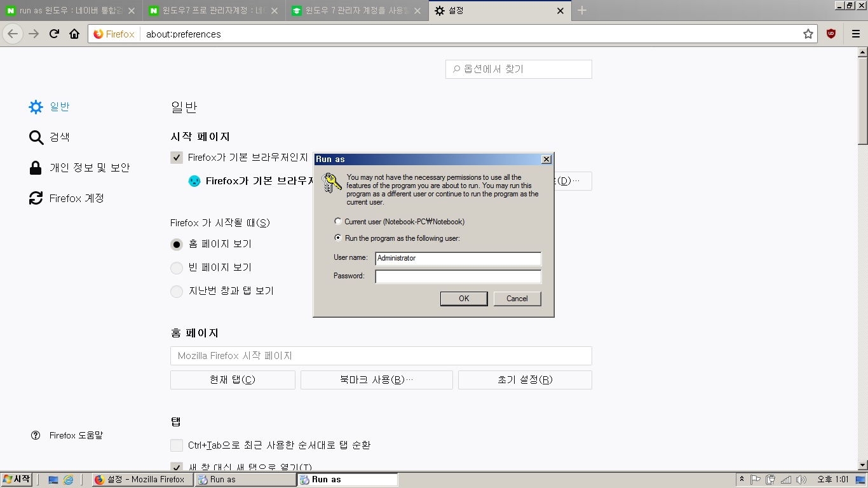
Task: Enable Ctrl+Tab recent order tab cycling
Action: [177, 445]
